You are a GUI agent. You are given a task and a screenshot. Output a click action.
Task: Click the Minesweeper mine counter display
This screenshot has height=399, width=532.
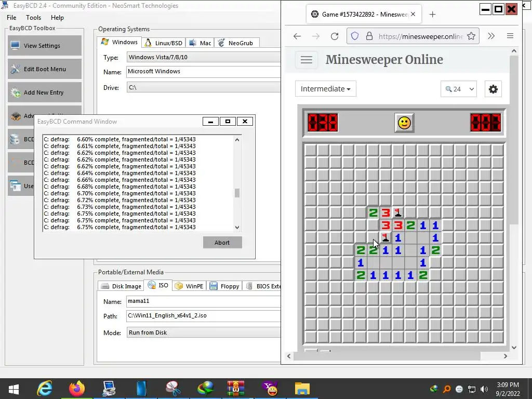point(323,123)
